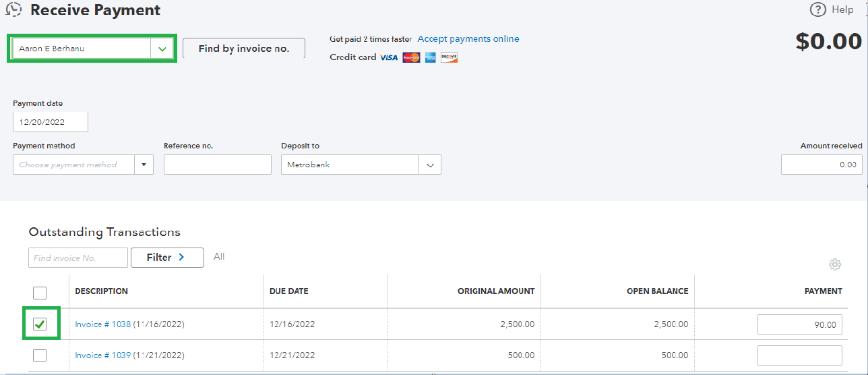The image size is (868, 375).
Task: Click the American Express card icon
Action: [431, 58]
